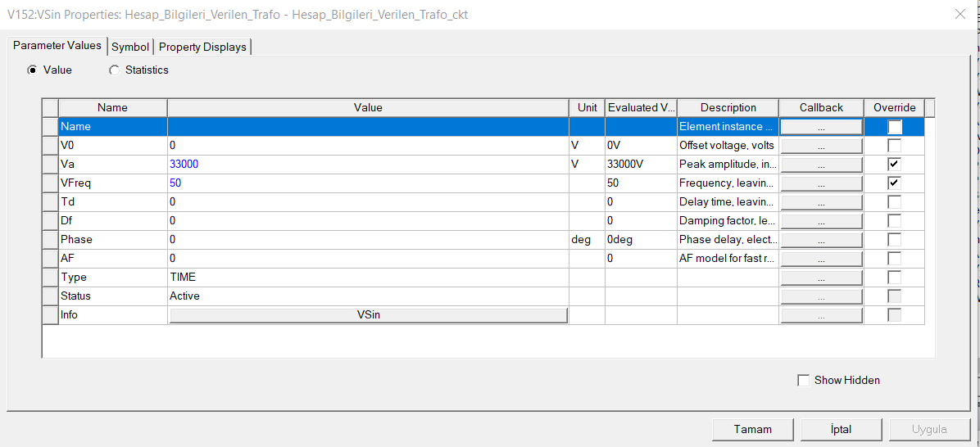This screenshot has height=447, width=980.
Task: Check Override box for V0 row
Action: [895, 145]
